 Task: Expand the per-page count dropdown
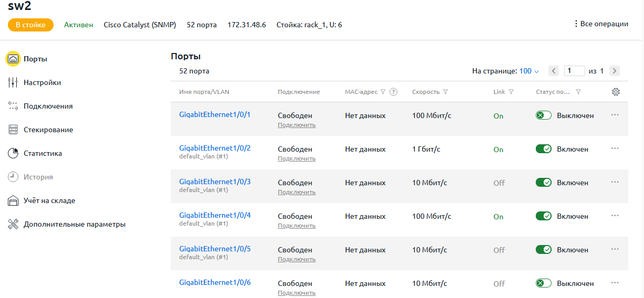point(529,71)
